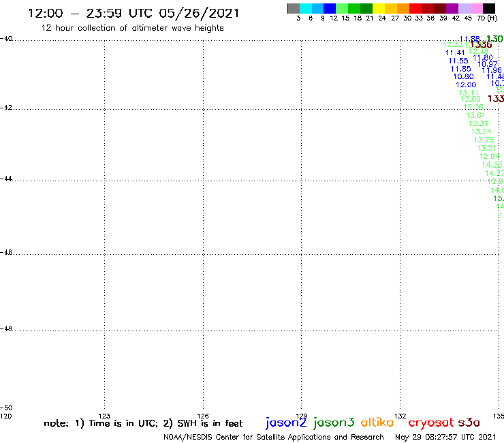Click the lavender swatch before label 45
The height and width of the screenshot is (443, 504).
(x=464, y=8)
